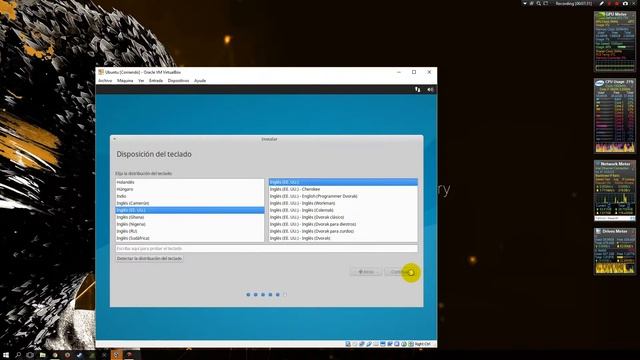640x360 pixels.
Task: Select plain Inglés (EE. UU.) variant in right list
Action: coord(343,182)
